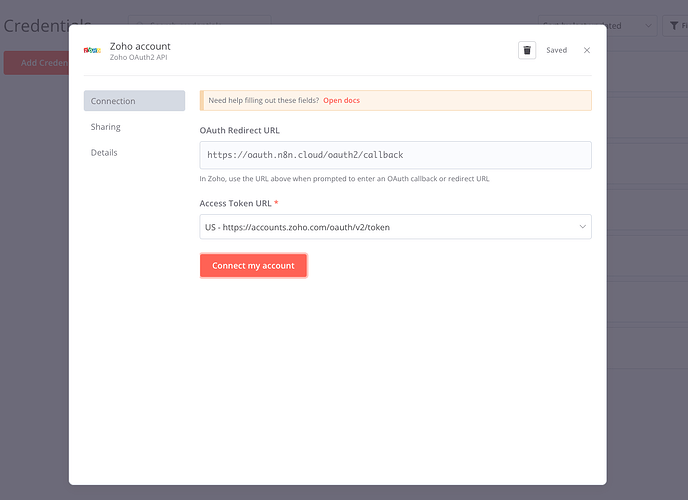Click the OAuth Redirect URL label
Screen dimensions: 688x500
240,130
